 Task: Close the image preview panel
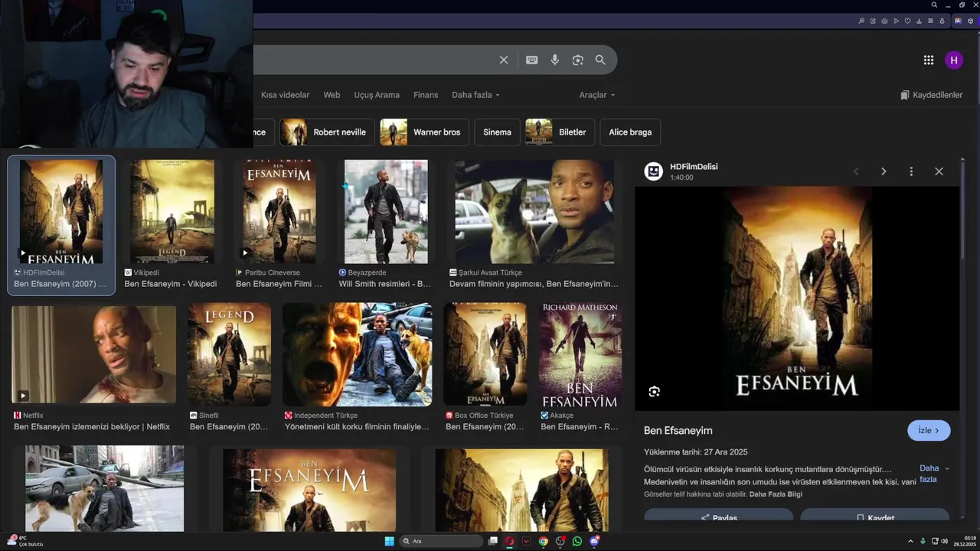pyautogui.click(x=939, y=171)
